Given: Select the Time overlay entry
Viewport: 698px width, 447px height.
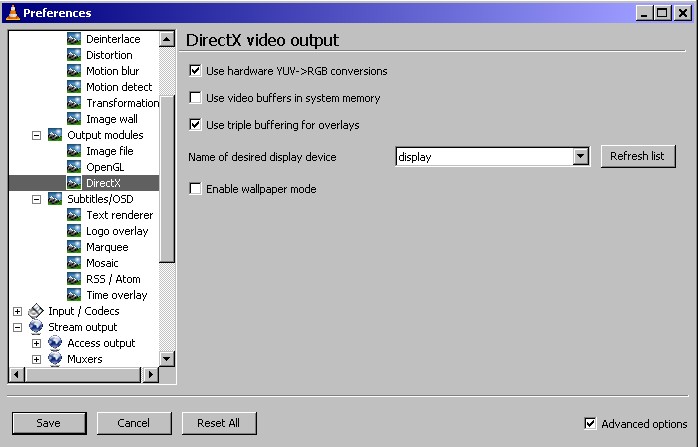Looking at the screenshot, I should (117, 295).
